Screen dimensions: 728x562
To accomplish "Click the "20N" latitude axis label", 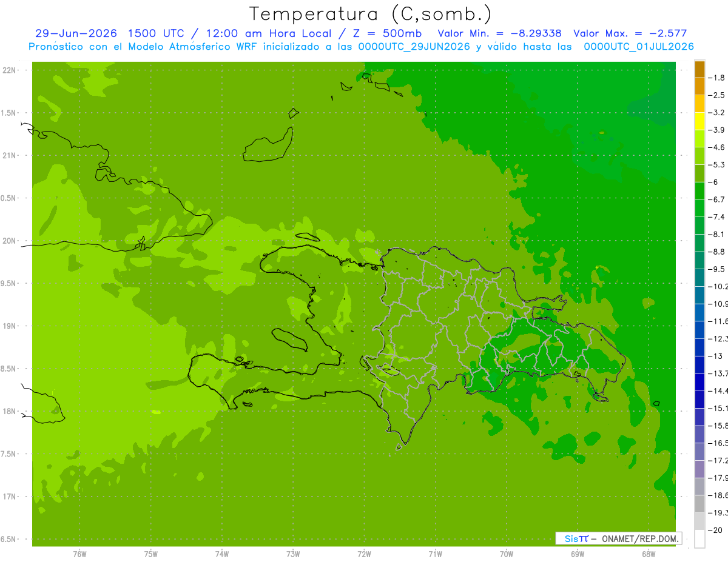I will [10, 241].
